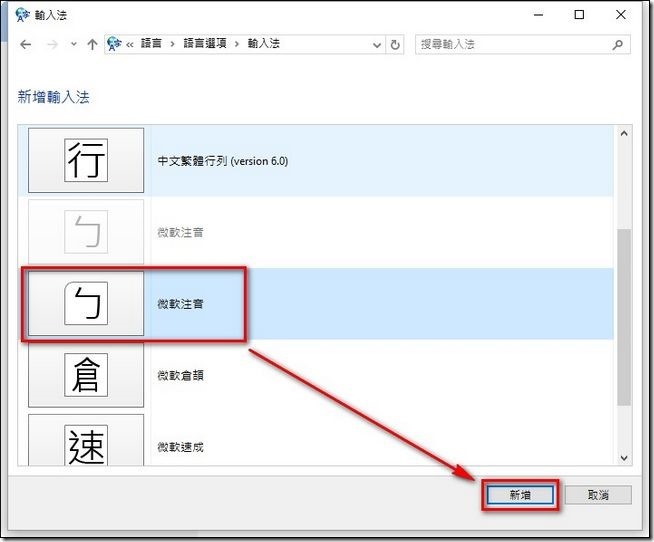The width and height of the screenshot is (654, 542).
Task: Expand the address bar history dropdown
Action: pos(377,45)
